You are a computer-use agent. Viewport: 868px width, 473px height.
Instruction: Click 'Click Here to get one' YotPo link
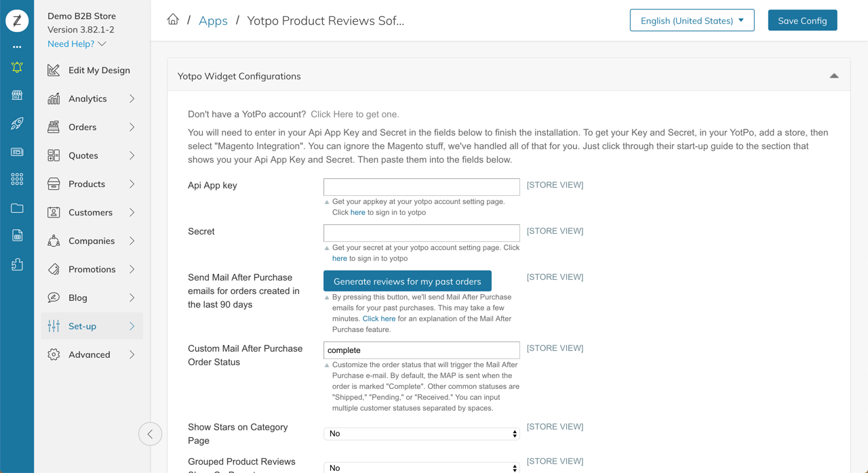[x=355, y=114]
